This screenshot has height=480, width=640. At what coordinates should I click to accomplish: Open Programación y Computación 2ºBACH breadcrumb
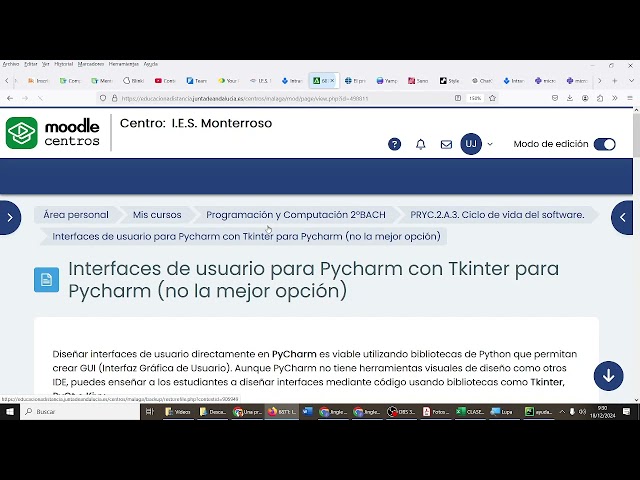pos(296,215)
